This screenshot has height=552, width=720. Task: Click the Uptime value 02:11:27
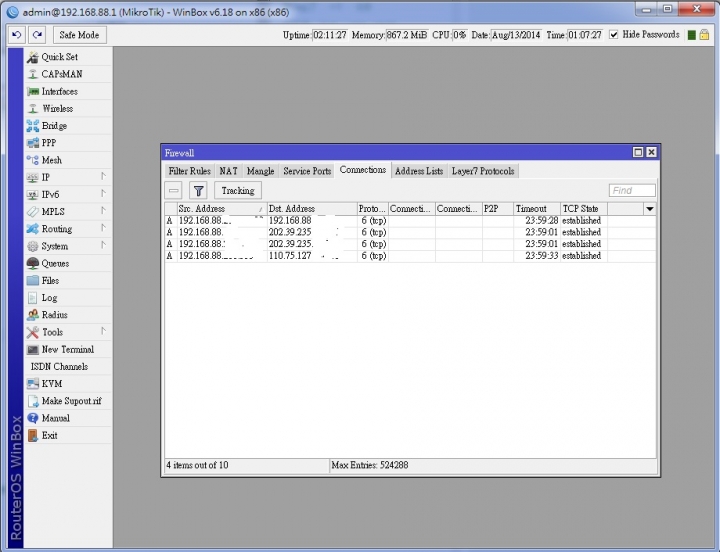330,35
